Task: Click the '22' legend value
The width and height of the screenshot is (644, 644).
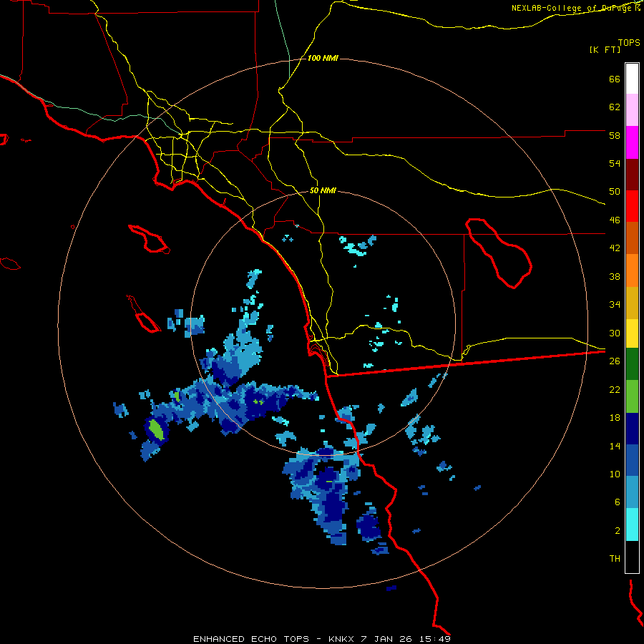Action: pos(615,389)
